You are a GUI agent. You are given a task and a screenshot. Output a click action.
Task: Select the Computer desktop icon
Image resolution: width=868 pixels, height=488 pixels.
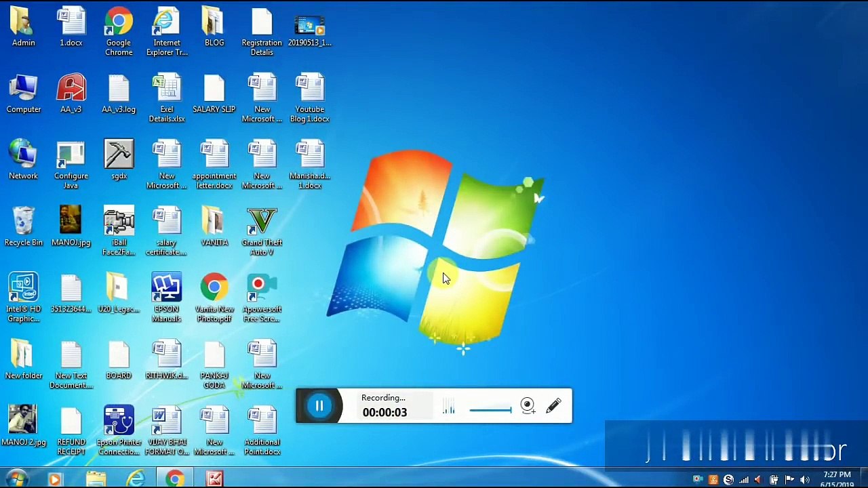point(24,94)
